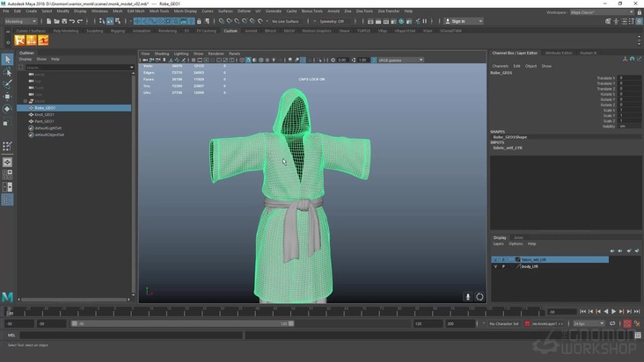Expand the Monk group in Outliner
Image resolution: width=644 pixels, height=362 pixels.
coord(26,101)
